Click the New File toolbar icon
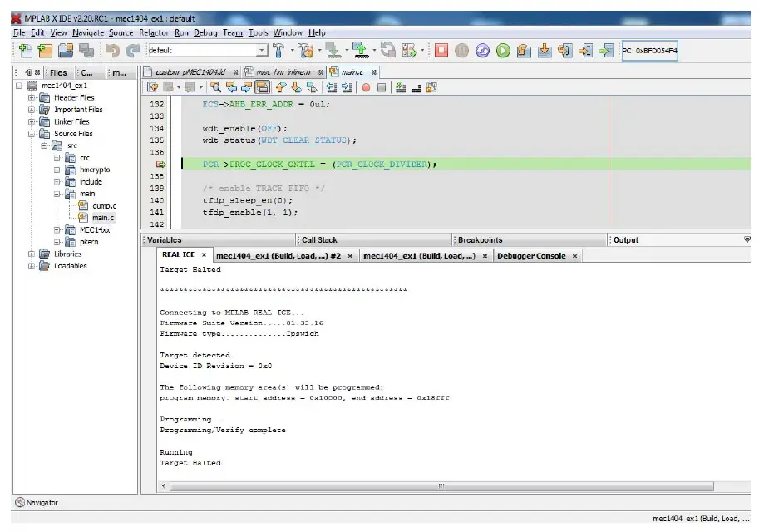The height and width of the screenshot is (532, 759). point(25,52)
